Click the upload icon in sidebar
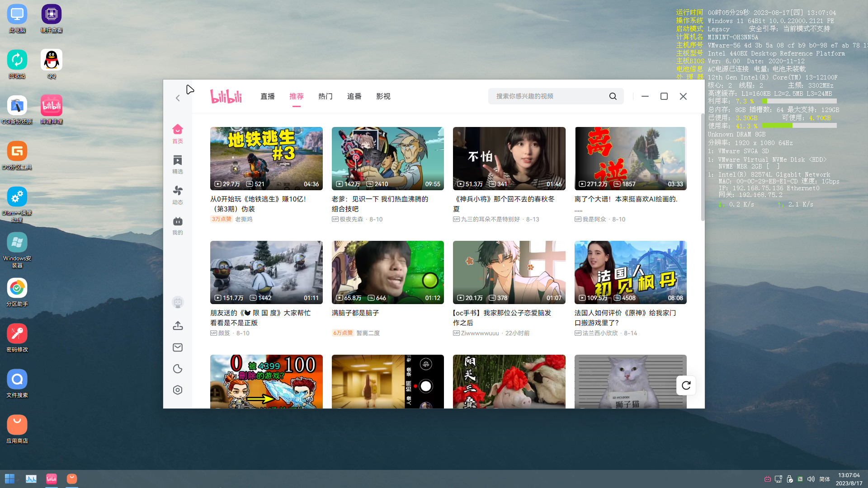 click(x=178, y=325)
